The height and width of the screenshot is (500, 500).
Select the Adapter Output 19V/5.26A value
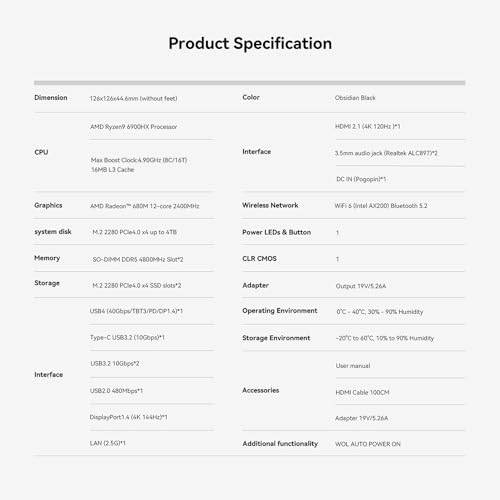pyautogui.click(x=361, y=286)
